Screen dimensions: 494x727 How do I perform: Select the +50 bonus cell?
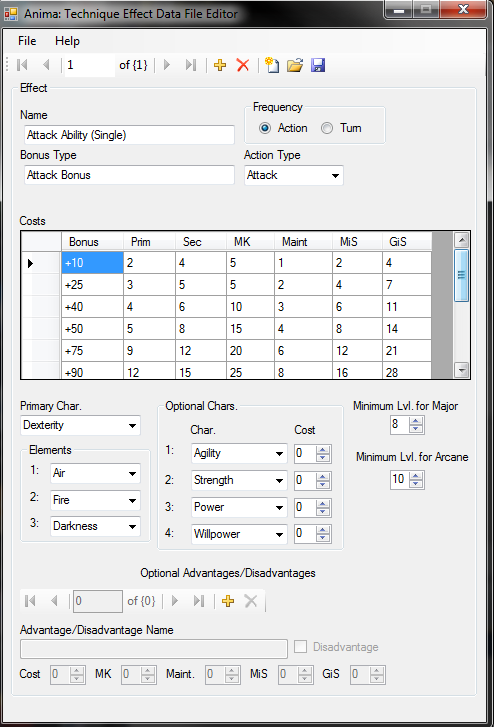tap(92, 329)
